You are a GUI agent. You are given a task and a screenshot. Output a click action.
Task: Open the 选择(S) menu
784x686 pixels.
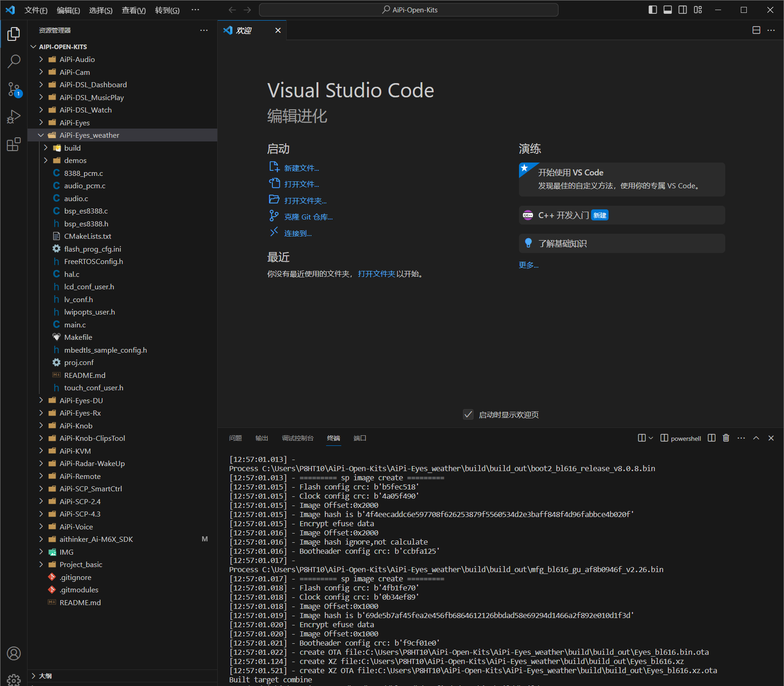click(x=101, y=10)
